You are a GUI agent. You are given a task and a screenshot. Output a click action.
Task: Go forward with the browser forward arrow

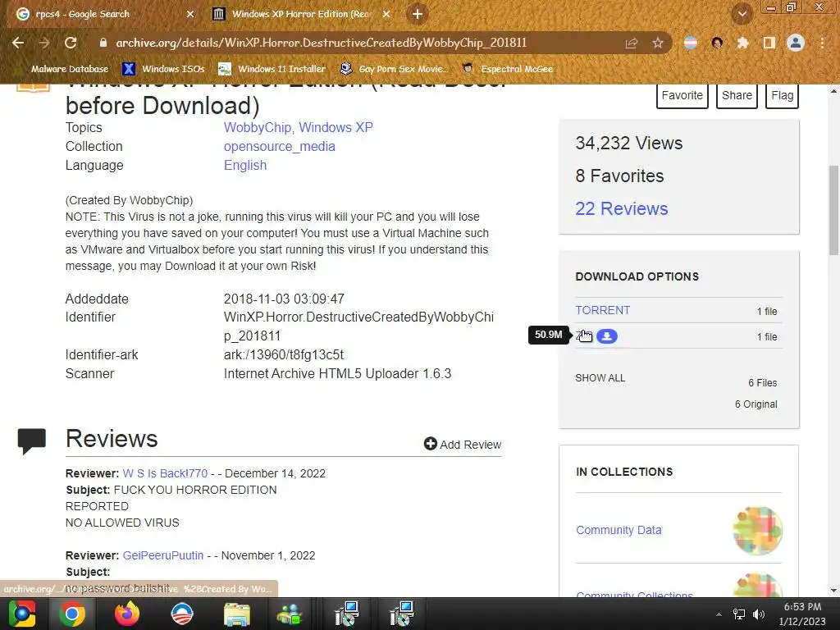pos(44,43)
